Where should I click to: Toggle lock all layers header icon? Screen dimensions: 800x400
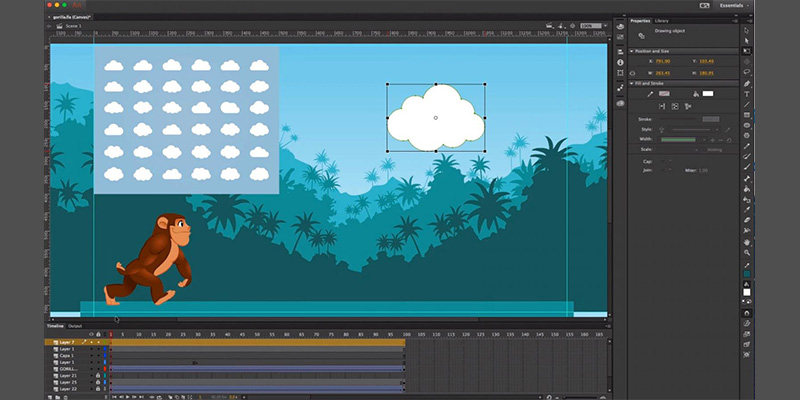coord(98,334)
